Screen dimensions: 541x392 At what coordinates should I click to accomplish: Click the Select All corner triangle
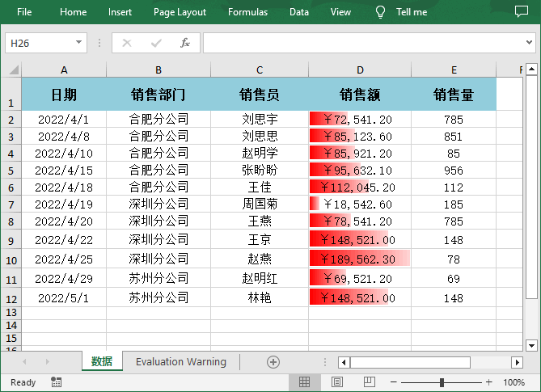(13, 70)
